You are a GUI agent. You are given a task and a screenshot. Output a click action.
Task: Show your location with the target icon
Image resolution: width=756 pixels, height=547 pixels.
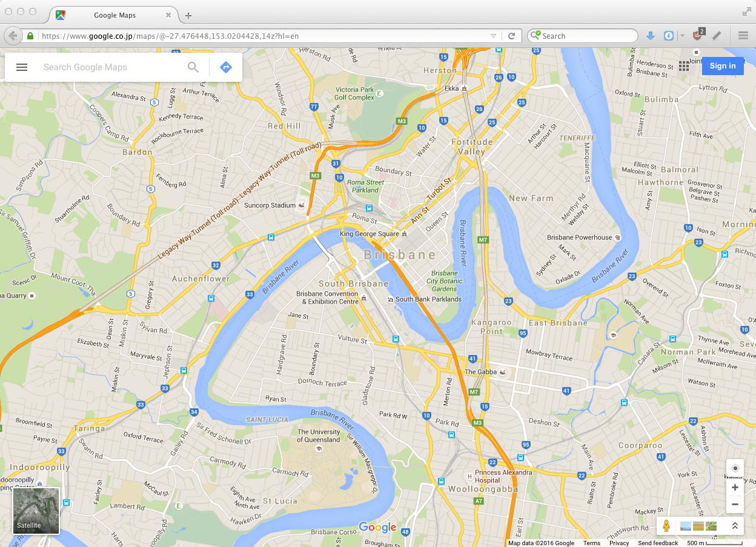(735, 468)
